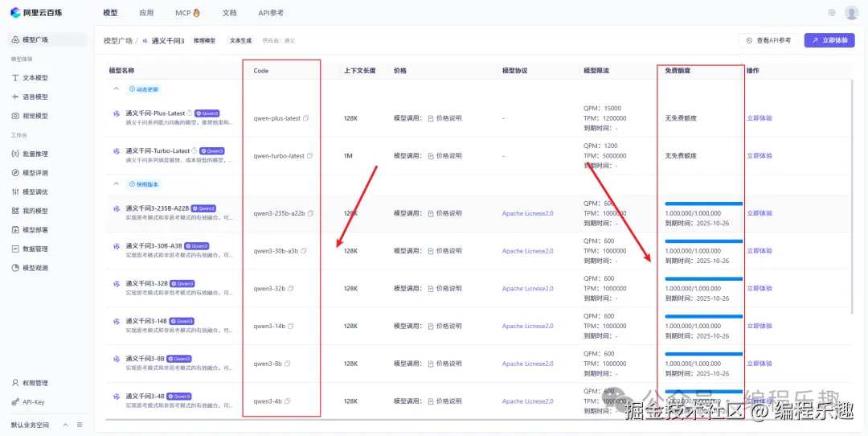
Task: Click the 模型部署 sidebar icon
Action: [15, 229]
